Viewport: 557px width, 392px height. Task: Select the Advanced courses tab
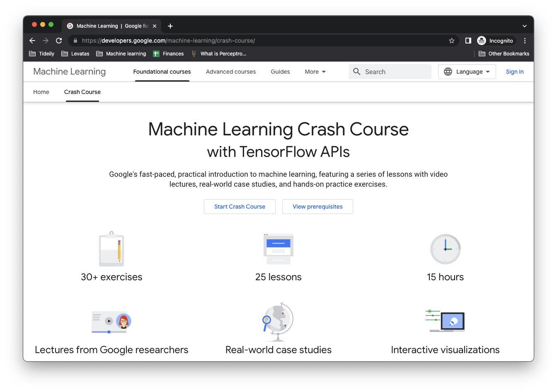(231, 72)
